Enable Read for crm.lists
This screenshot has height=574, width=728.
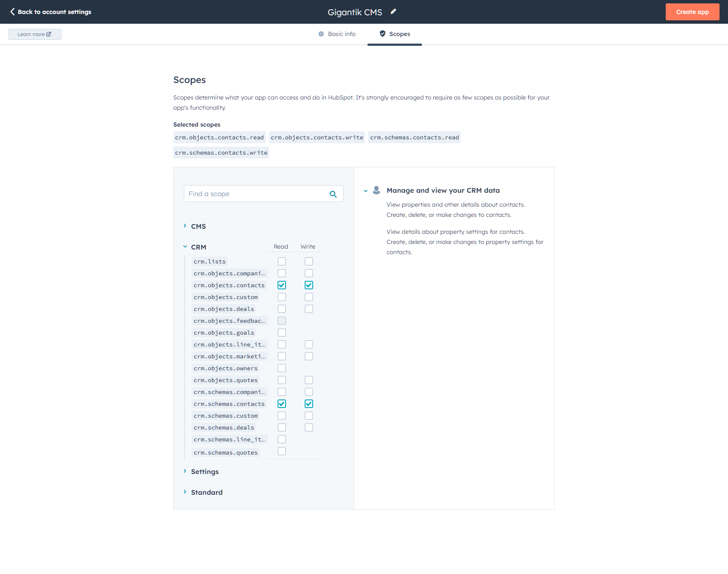point(282,261)
